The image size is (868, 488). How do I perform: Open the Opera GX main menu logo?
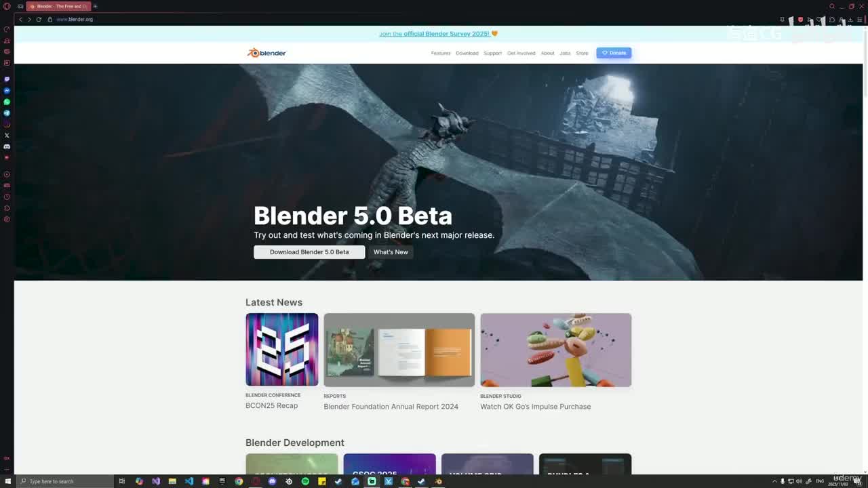tap(7, 6)
